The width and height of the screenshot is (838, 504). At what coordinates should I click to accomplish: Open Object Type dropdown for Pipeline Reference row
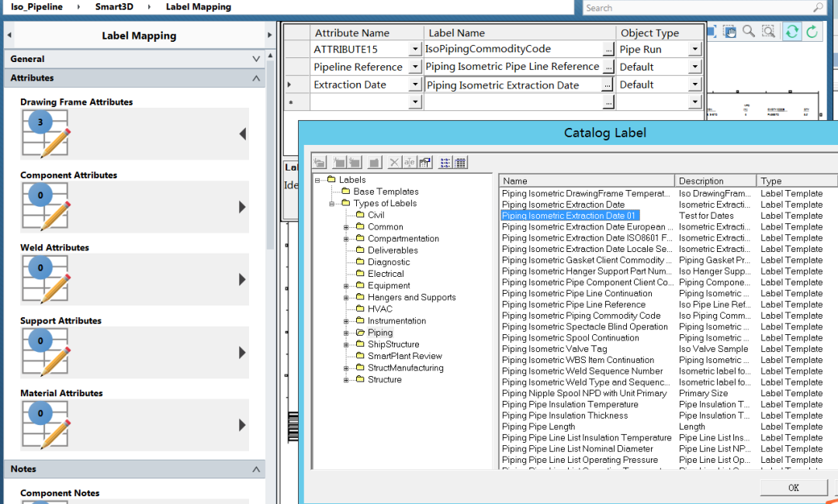coord(694,67)
